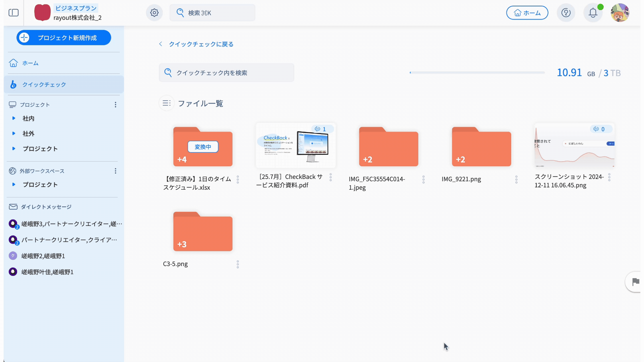Click プロジェクト新規作成 button
Viewport: 644px width, 362px height.
coord(64,38)
